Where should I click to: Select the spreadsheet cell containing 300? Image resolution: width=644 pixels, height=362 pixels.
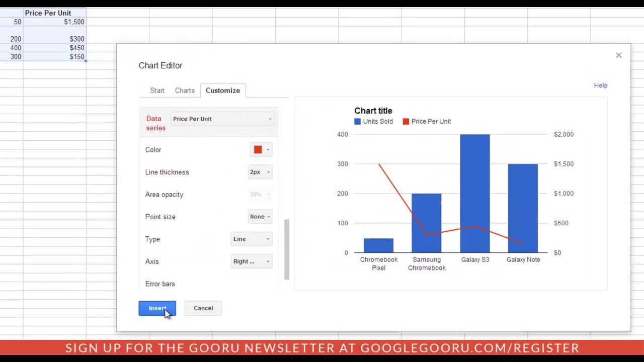pyautogui.click(x=12, y=57)
